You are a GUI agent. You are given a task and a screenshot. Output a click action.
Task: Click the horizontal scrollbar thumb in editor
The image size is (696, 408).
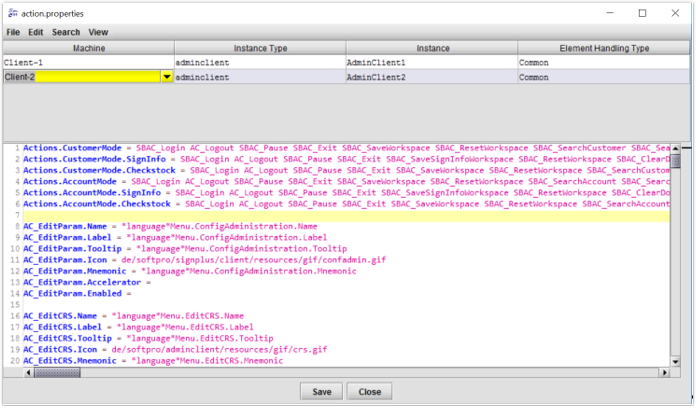click(x=57, y=374)
